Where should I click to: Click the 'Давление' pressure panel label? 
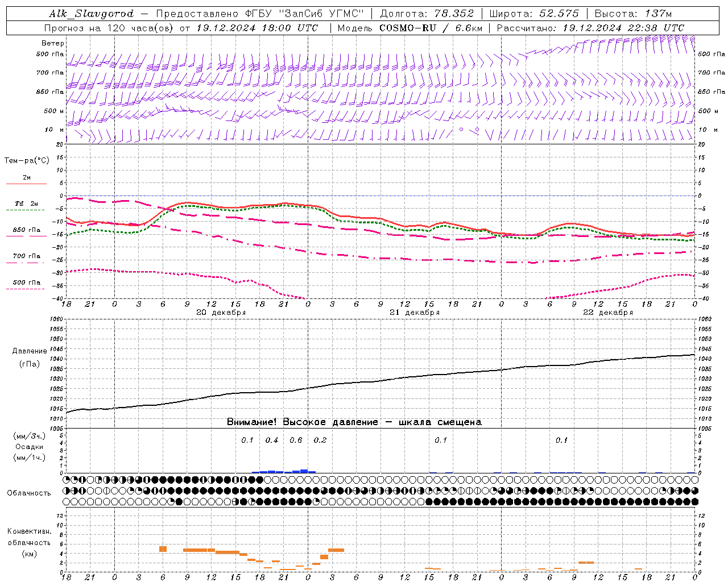[x=30, y=351]
